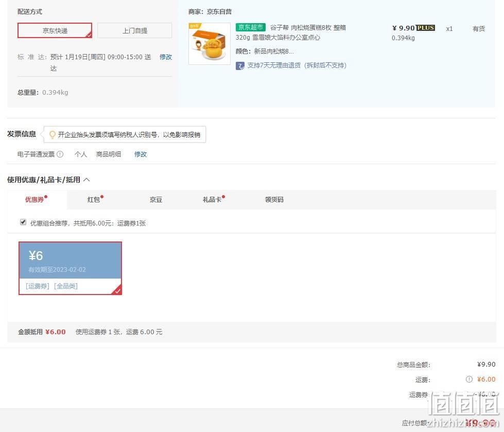Click the 有货 stock status
This screenshot has width=504, height=432.
click(479, 29)
